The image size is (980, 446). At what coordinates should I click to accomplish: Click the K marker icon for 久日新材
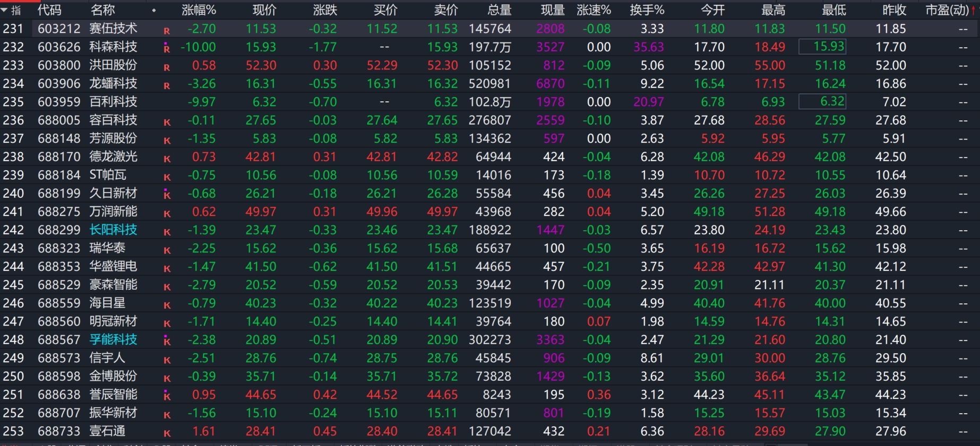[167, 194]
